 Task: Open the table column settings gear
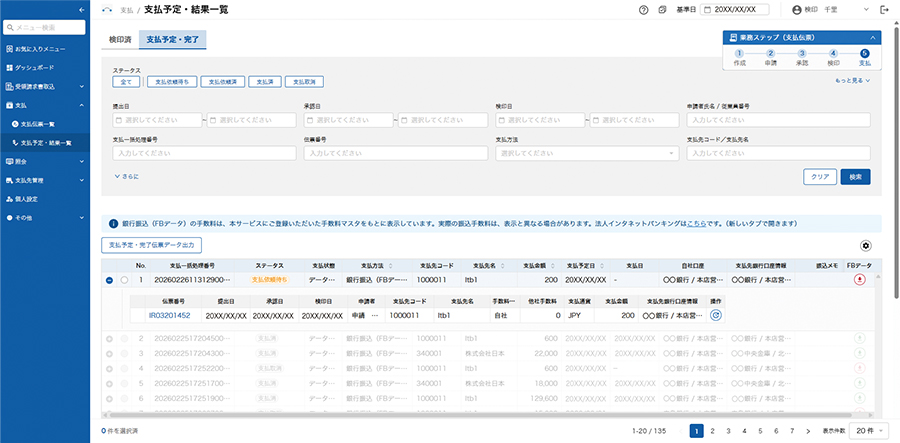pyautogui.click(x=866, y=245)
